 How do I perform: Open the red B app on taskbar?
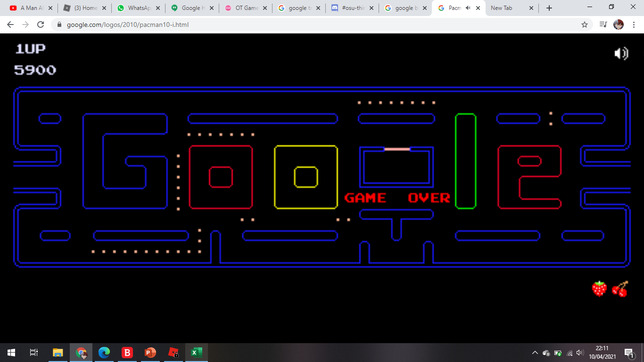(x=127, y=353)
